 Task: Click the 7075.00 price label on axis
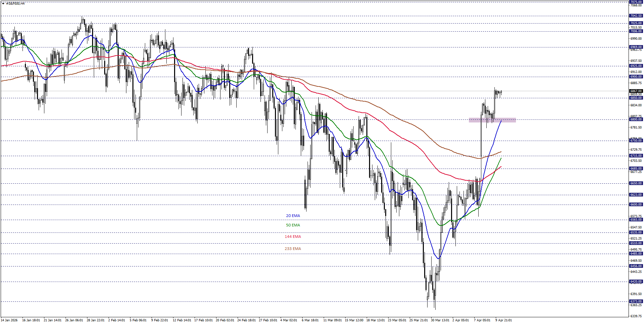[x=636, y=1]
